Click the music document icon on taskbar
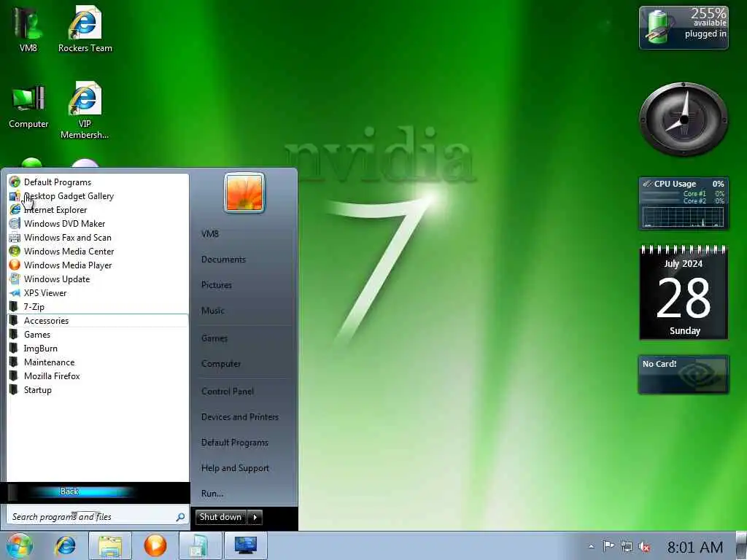Image resolution: width=747 pixels, height=560 pixels. click(200, 545)
